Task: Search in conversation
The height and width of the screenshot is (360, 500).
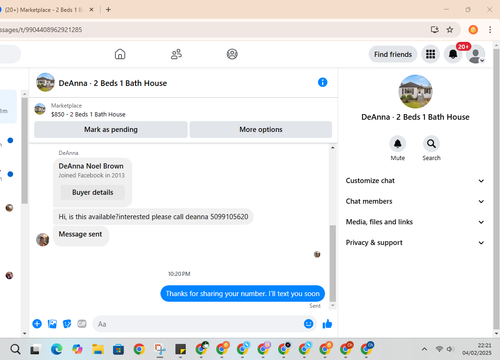Action: pos(431,144)
